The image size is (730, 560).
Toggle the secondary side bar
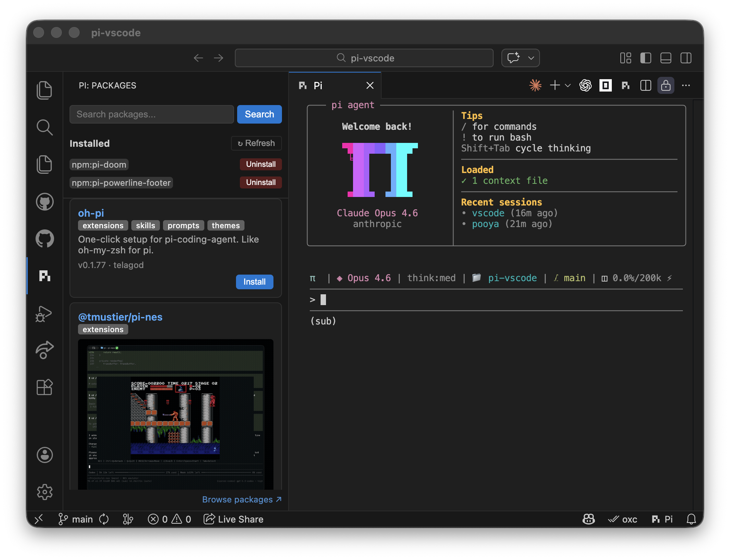coord(686,58)
